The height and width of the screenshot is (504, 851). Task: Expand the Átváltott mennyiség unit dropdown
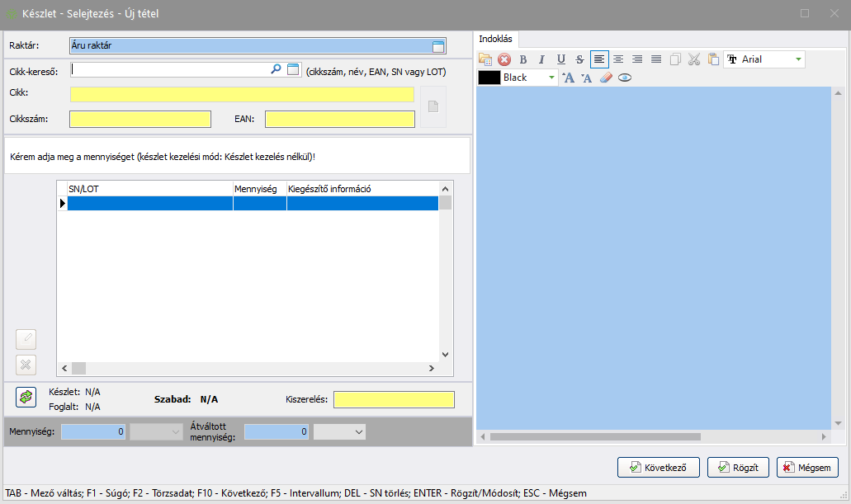[x=358, y=431]
